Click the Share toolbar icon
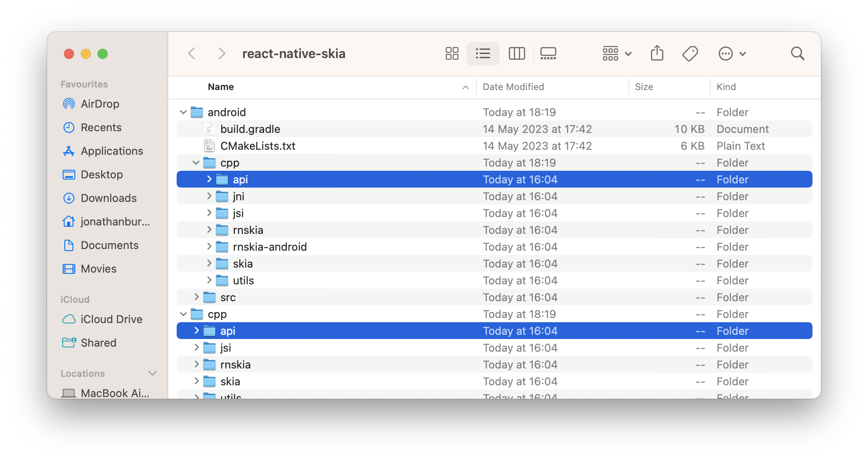The height and width of the screenshot is (461, 868). [x=657, y=53]
